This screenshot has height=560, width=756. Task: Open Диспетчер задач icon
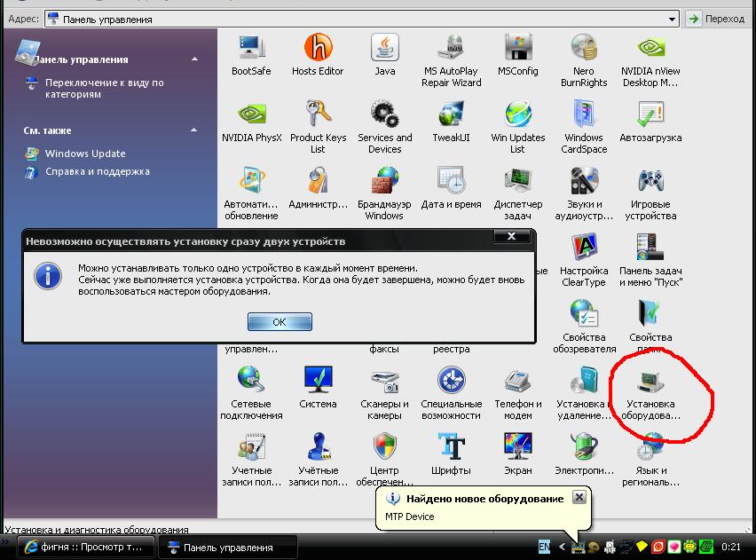[x=518, y=193]
